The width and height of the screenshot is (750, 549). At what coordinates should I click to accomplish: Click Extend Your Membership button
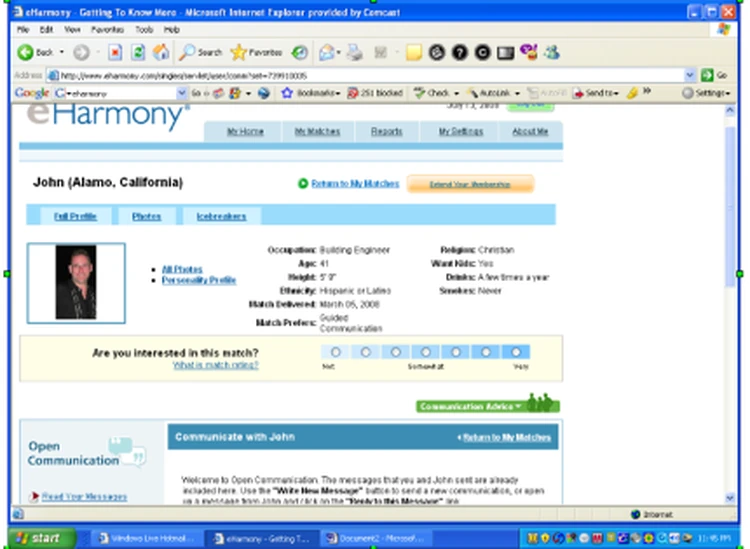(x=470, y=184)
